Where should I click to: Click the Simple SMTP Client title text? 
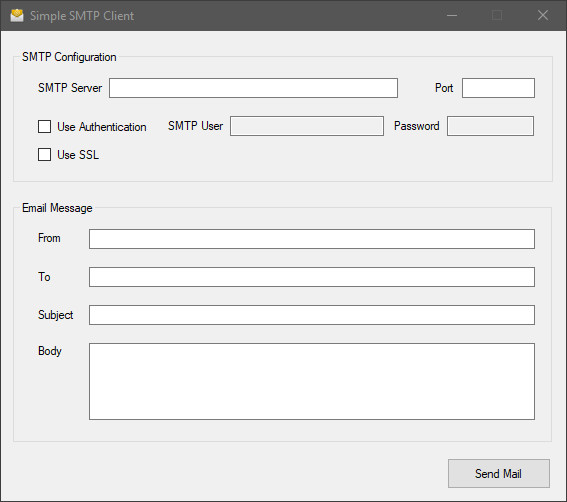(82, 16)
